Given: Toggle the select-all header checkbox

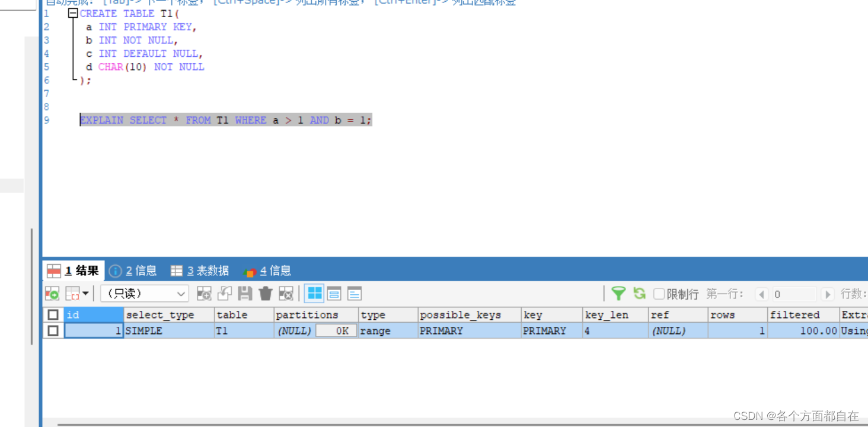Looking at the screenshot, I should [53, 314].
